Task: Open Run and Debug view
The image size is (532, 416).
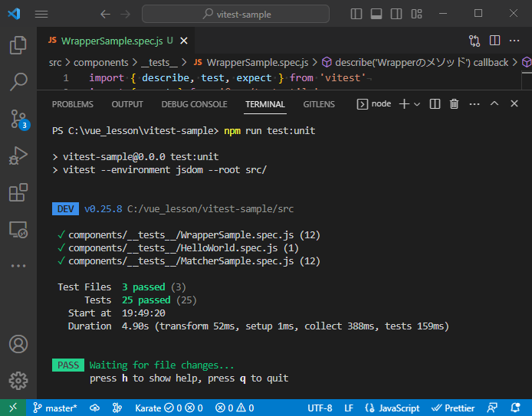Action: pyautogui.click(x=18, y=156)
